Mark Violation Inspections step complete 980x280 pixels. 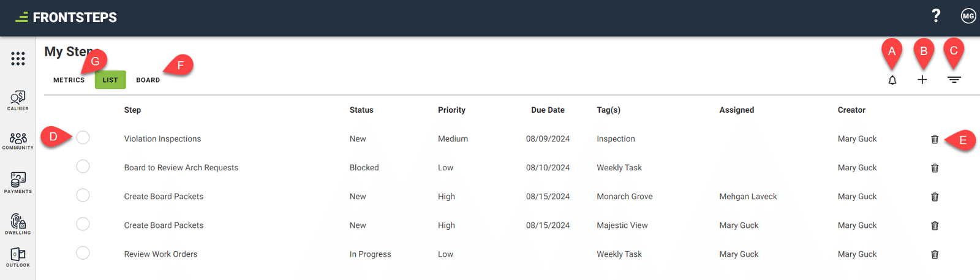[x=83, y=137]
